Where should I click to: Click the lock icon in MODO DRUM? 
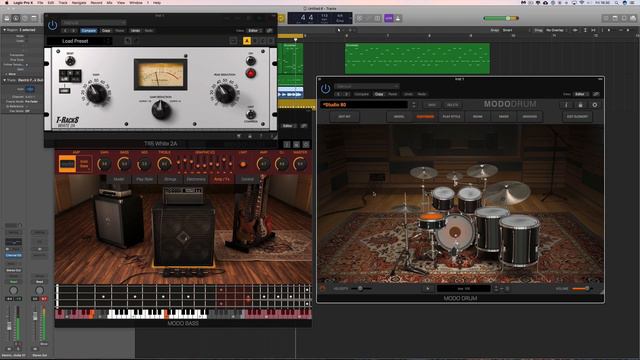pos(580,105)
